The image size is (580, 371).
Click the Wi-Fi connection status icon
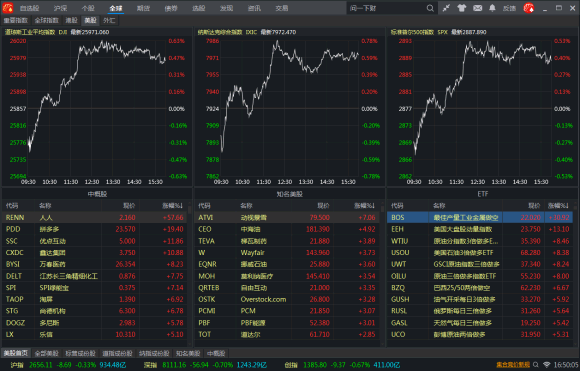coord(547,365)
